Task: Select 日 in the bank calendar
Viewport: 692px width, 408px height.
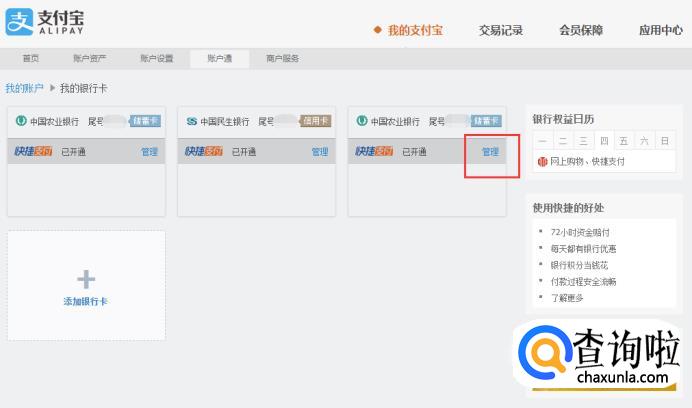Action: (665, 141)
